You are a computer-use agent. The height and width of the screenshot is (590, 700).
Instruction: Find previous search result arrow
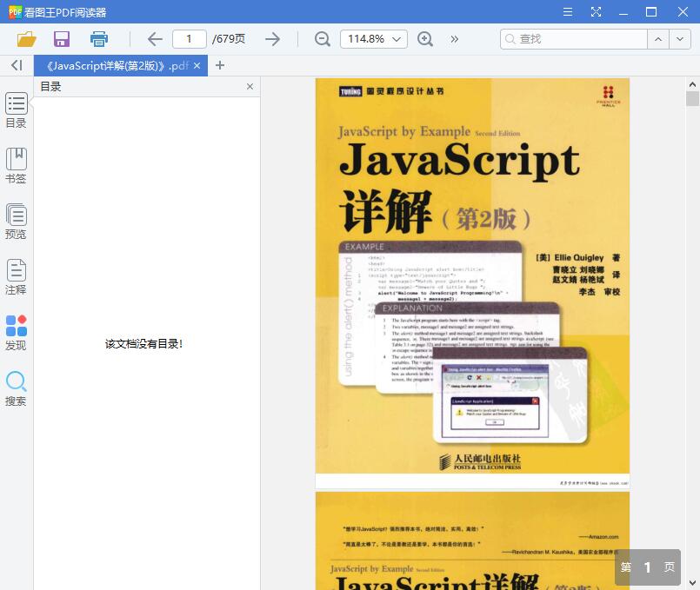(x=658, y=39)
